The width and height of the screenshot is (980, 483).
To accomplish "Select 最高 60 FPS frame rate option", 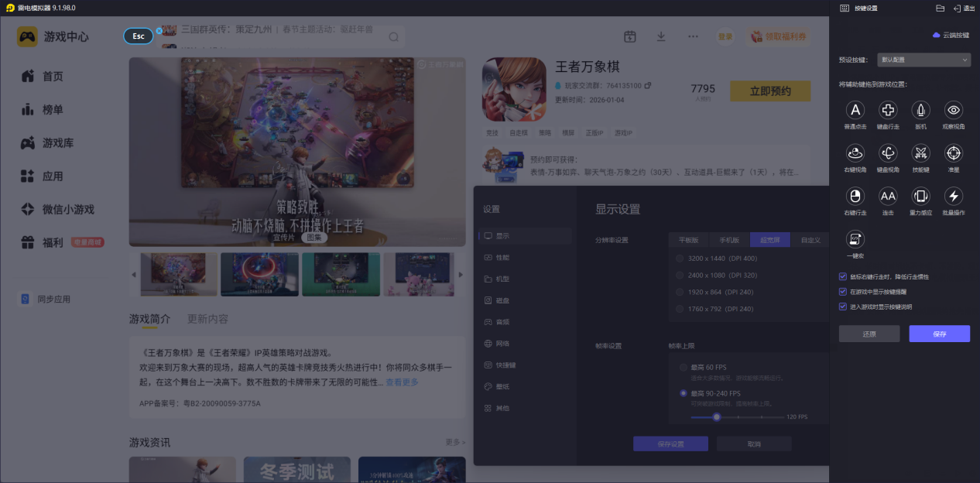I will point(684,367).
